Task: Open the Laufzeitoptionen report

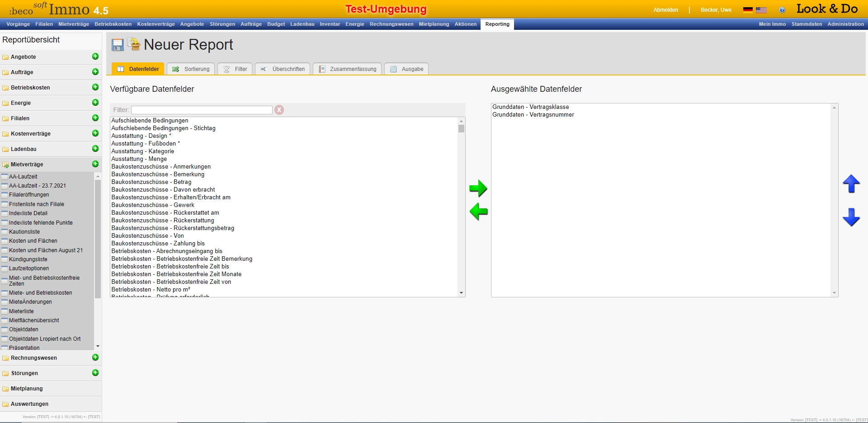Action: [29, 268]
